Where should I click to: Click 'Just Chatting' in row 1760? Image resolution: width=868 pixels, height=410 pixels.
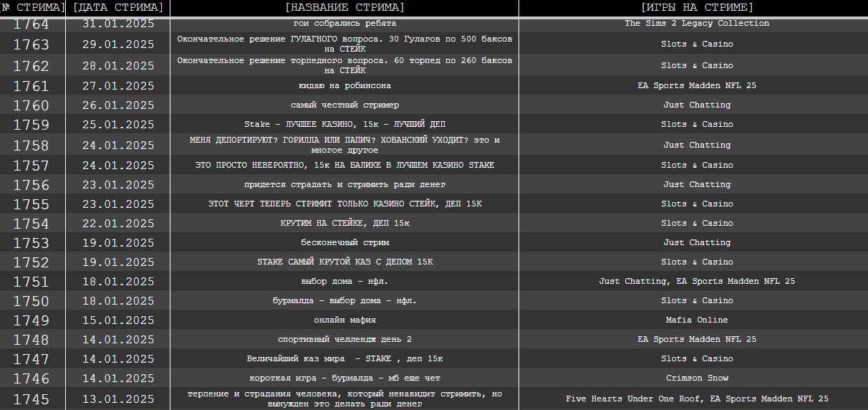pos(697,105)
